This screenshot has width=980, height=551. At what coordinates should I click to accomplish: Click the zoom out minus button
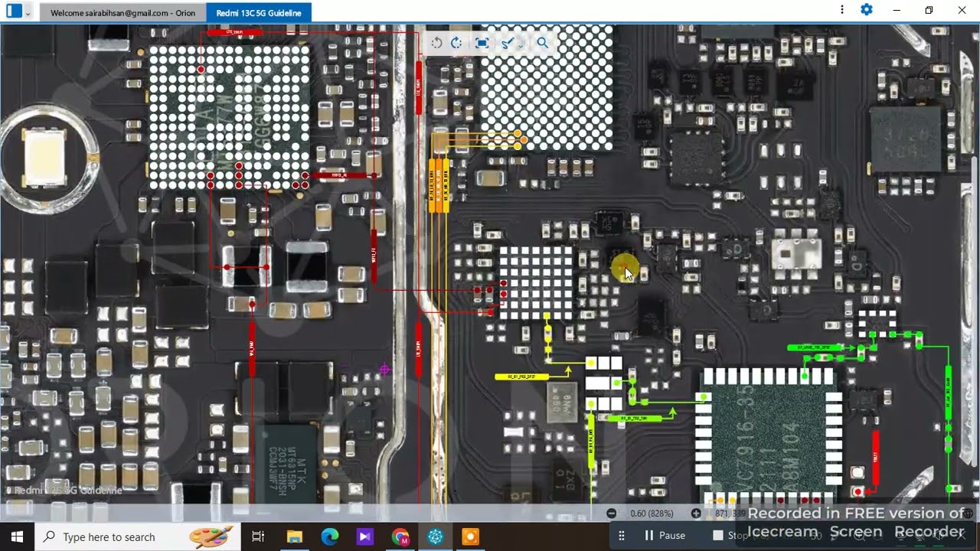(x=611, y=514)
